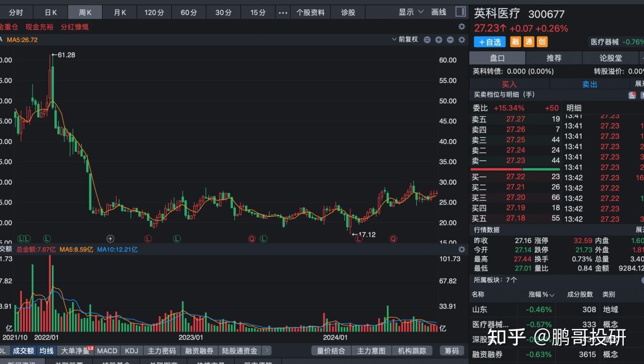The image size is (644, 364).
Task: Add stock with the 自选 button
Action: click(x=489, y=42)
